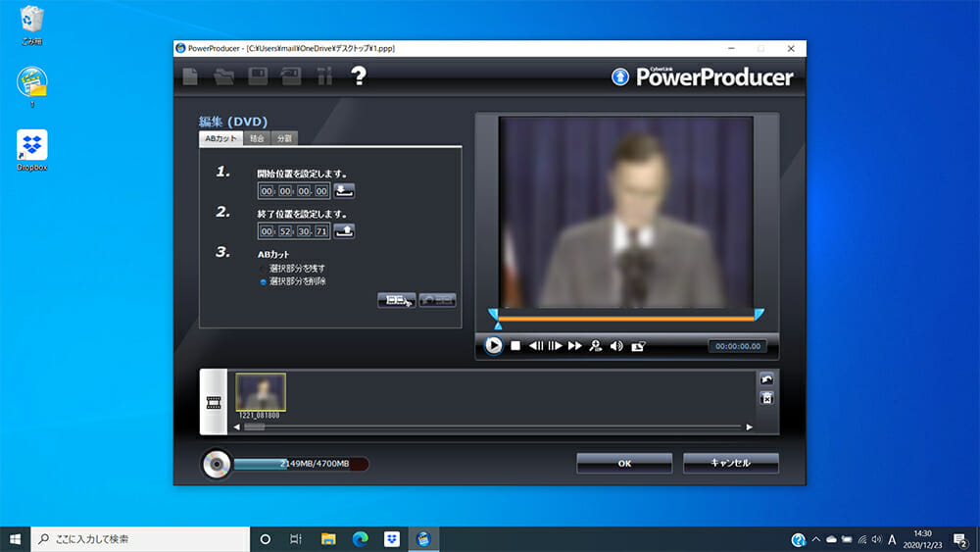Open the desktop project file icon labeled 1
980x552 pixels.
pyautogui.click(x=32, y=86)
